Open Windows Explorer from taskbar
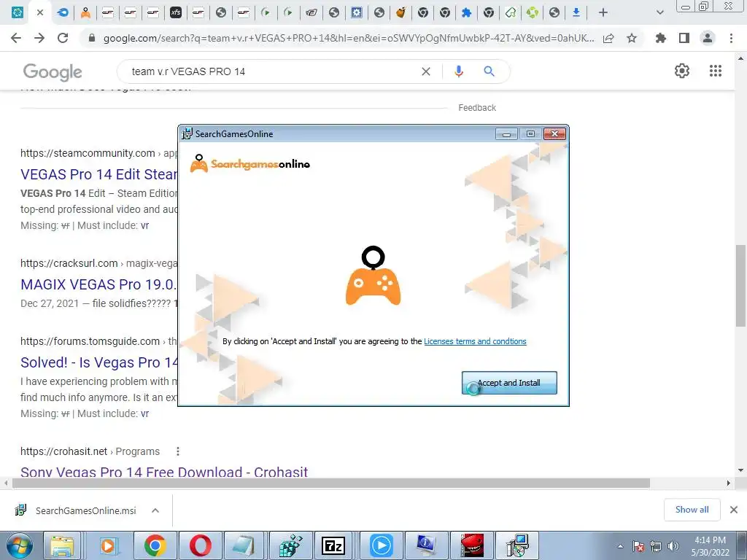Viewport: 747px width, 560px height. [x=63, y=545]
